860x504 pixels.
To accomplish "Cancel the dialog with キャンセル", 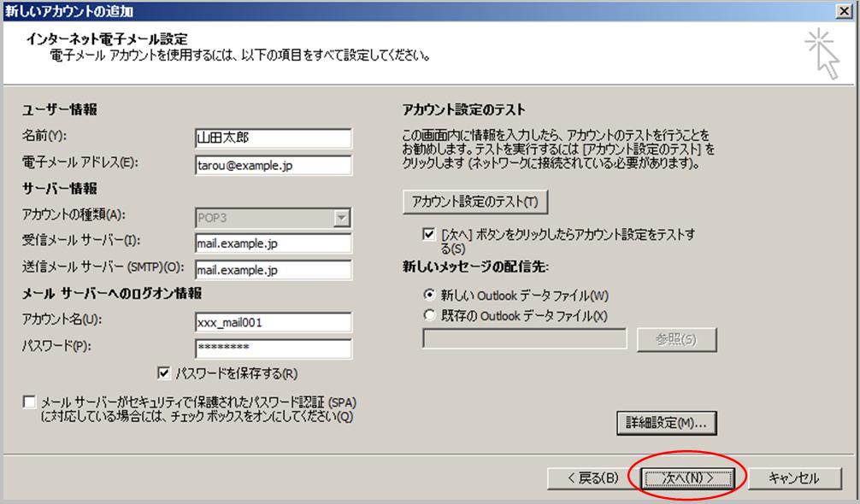I will (792, 478).
